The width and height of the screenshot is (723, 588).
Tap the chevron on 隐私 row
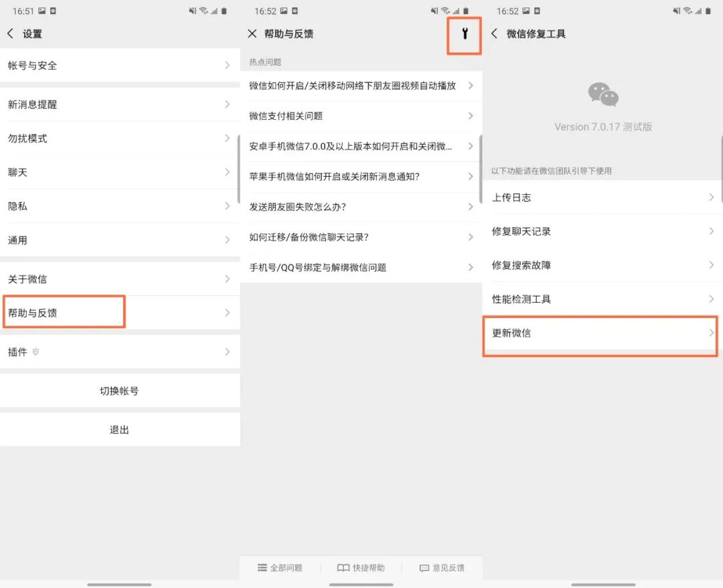(228, 206)
